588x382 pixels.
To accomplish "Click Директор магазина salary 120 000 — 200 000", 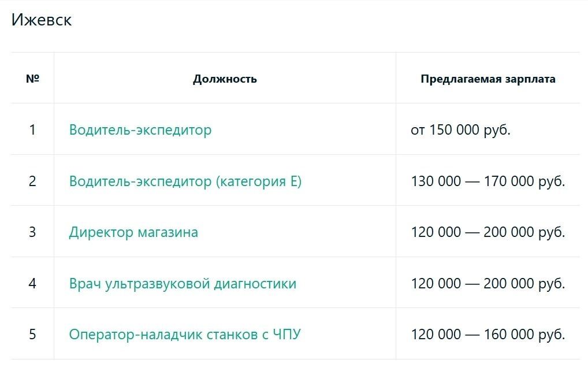I will coord(488,232).
